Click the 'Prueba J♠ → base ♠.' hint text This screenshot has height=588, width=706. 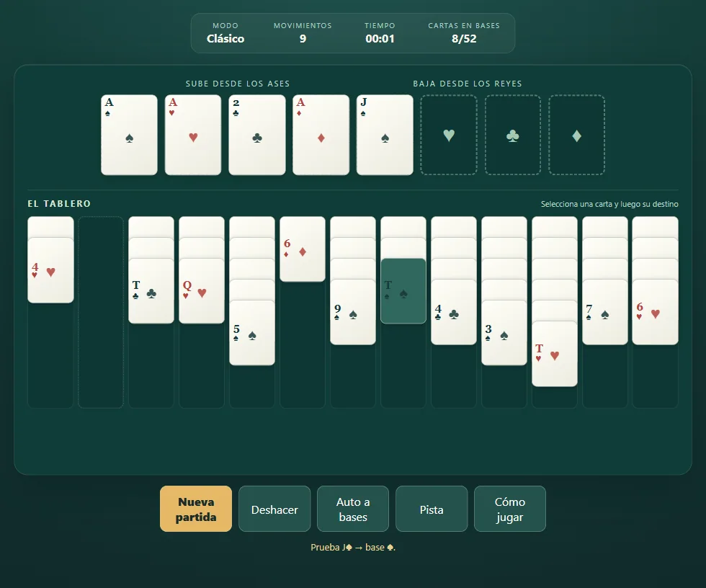click(x=353, y=548)
